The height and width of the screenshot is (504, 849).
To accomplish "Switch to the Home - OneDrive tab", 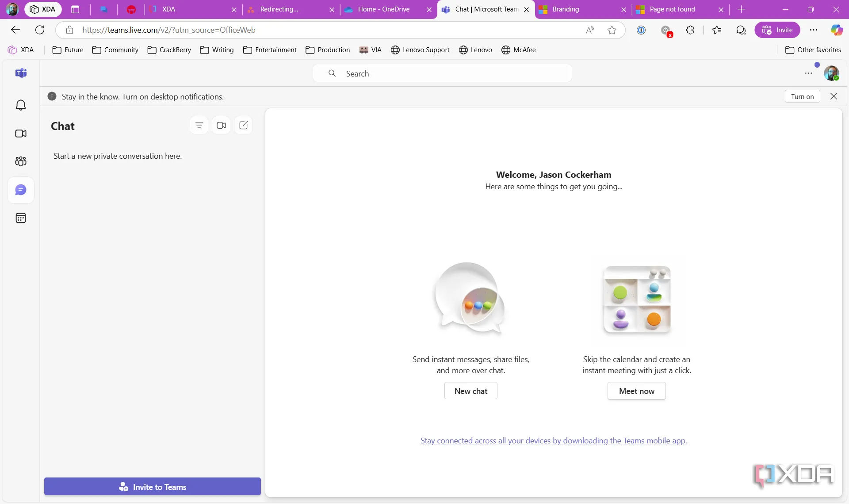I will [383, 9].
